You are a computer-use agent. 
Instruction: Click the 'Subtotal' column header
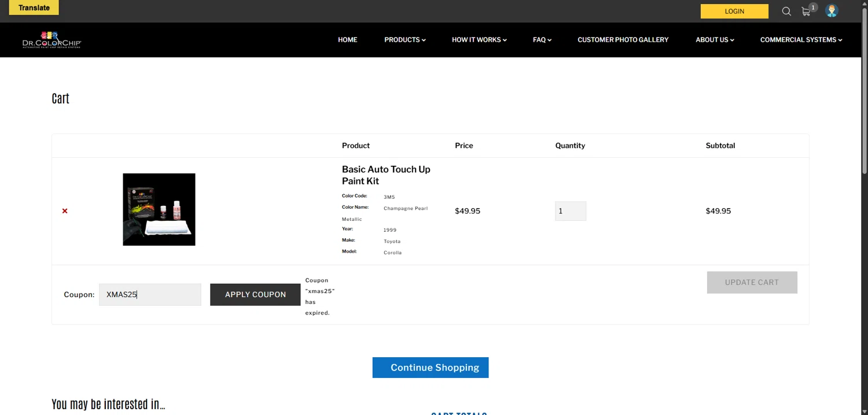tap(720, 146)
